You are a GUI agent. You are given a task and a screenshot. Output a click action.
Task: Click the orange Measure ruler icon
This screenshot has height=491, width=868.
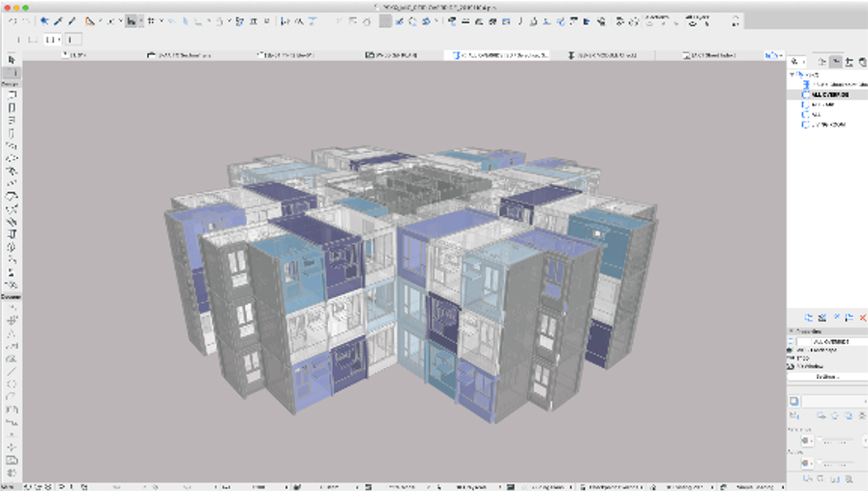[89, 21]
